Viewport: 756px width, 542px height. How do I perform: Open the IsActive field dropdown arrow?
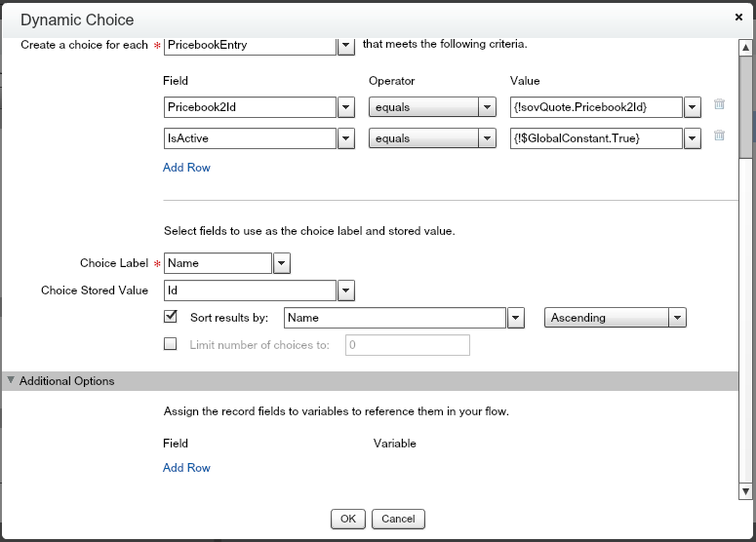(345, 138)
